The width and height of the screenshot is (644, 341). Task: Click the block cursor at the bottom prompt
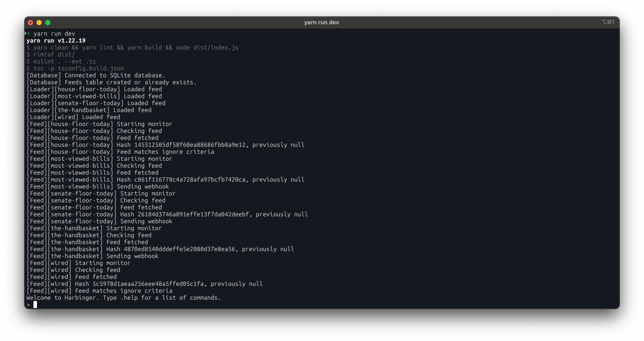35,305
